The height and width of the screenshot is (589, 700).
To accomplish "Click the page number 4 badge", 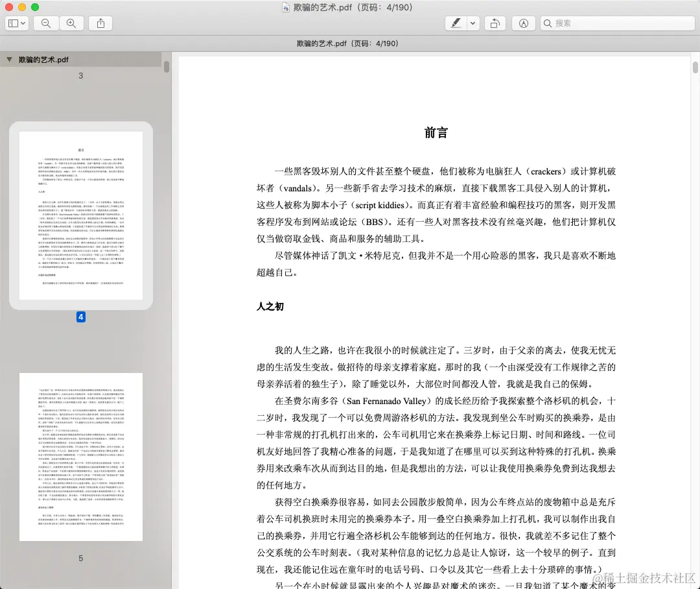I will pos(81,317).
